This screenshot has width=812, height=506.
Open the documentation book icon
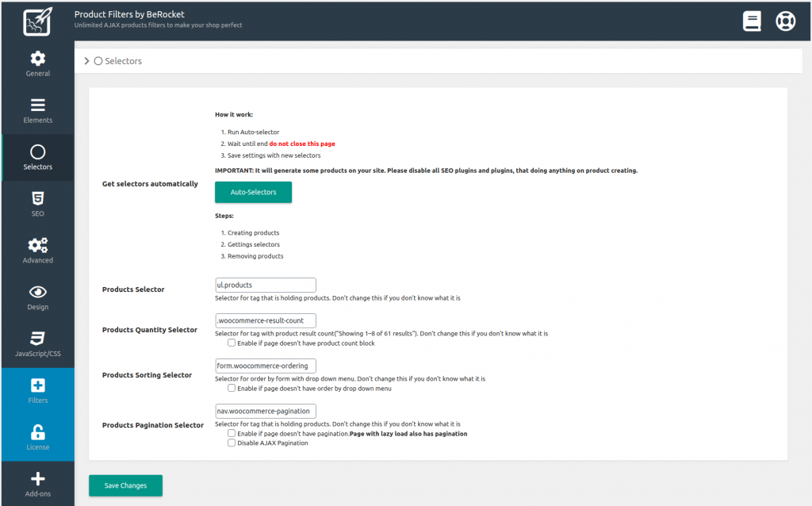752,21
